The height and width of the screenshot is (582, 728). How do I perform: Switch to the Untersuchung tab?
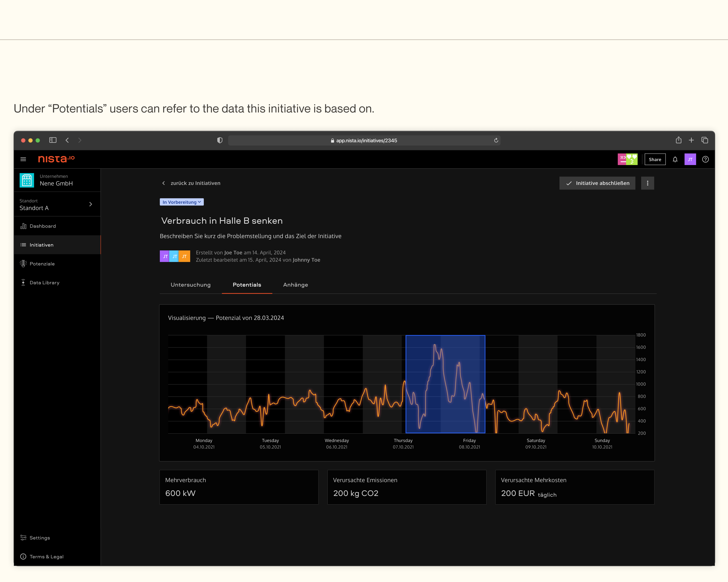pyautogui.click(x=190, y=285)
